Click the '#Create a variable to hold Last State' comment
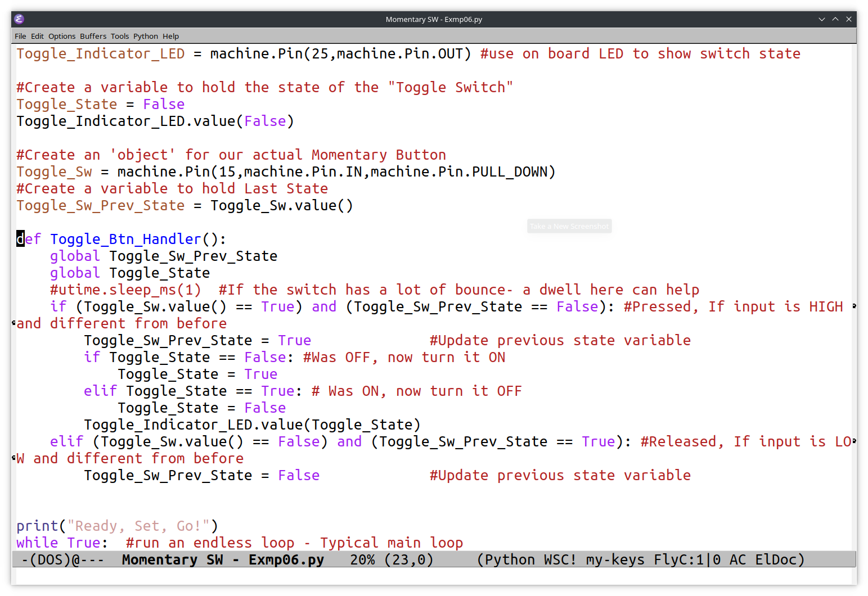Image resolution: width=868 pixels, height=596 pixels. click(172, 189)
